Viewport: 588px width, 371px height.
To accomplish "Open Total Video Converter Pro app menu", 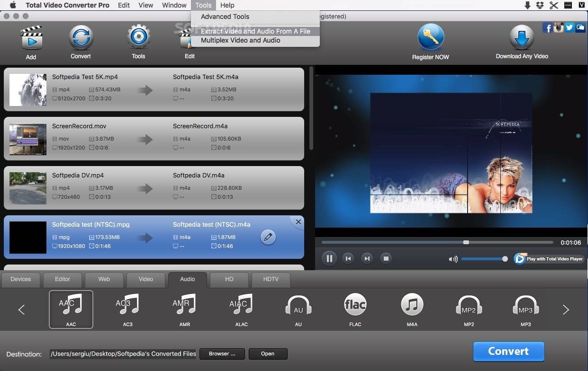I will point(67,5).
